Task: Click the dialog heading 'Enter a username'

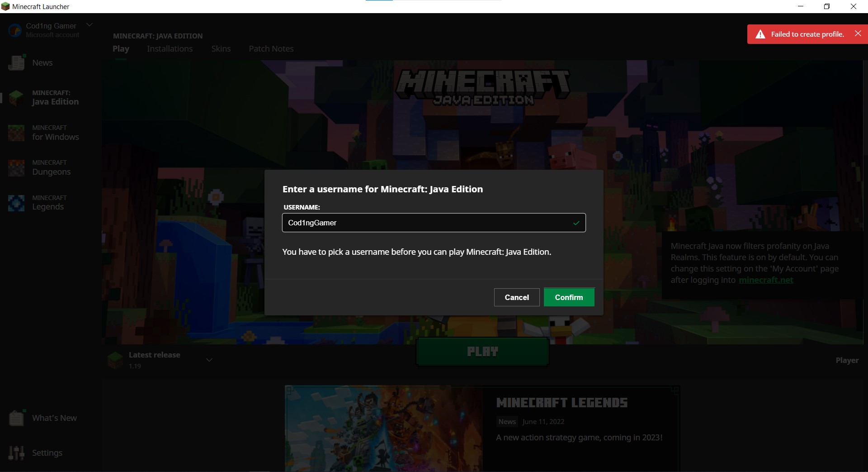Action: [382, 189]
